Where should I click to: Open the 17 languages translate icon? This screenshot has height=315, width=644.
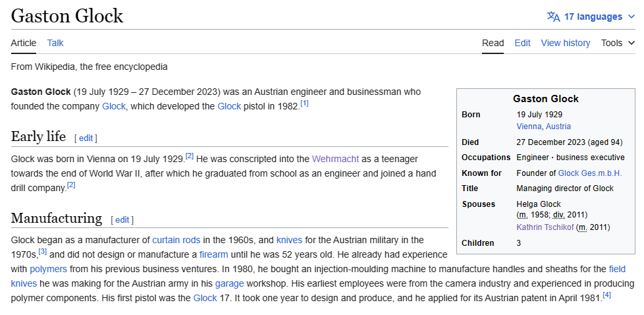(x=553, y=16)
